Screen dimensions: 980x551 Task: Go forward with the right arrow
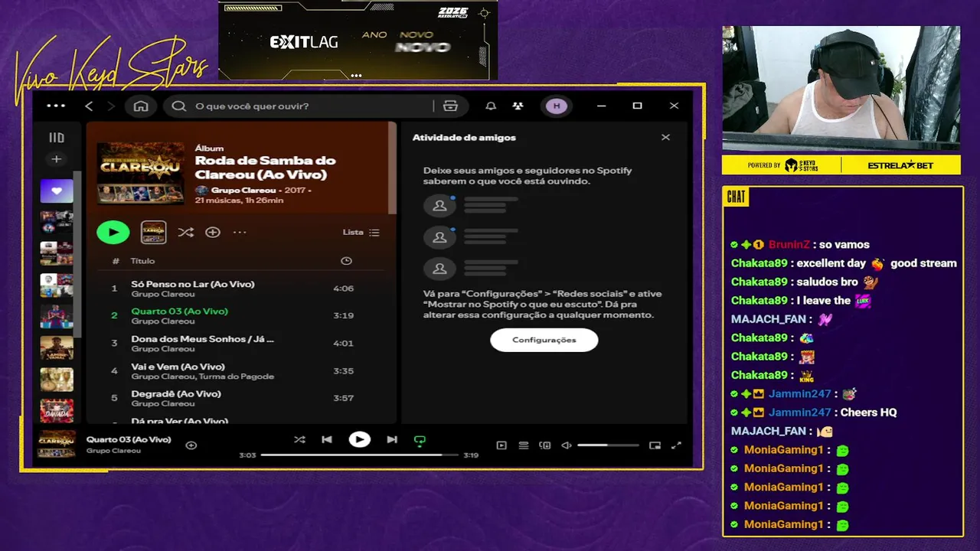[x=111, y=106]
